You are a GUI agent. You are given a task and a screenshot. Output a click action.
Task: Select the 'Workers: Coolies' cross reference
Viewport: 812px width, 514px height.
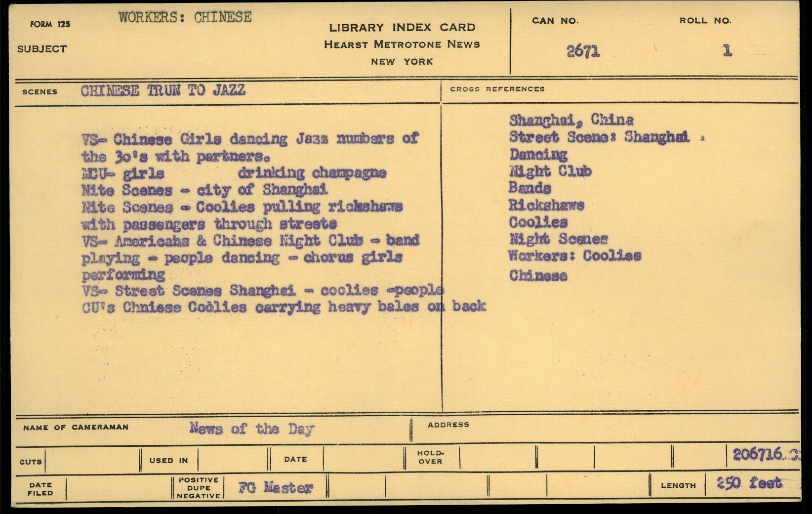point(574,256)
